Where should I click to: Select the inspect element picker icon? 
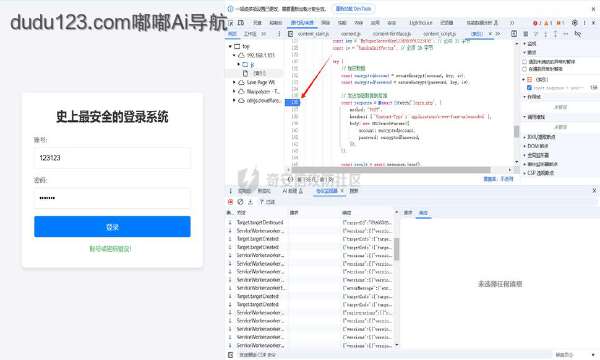(x=231, y=23)
